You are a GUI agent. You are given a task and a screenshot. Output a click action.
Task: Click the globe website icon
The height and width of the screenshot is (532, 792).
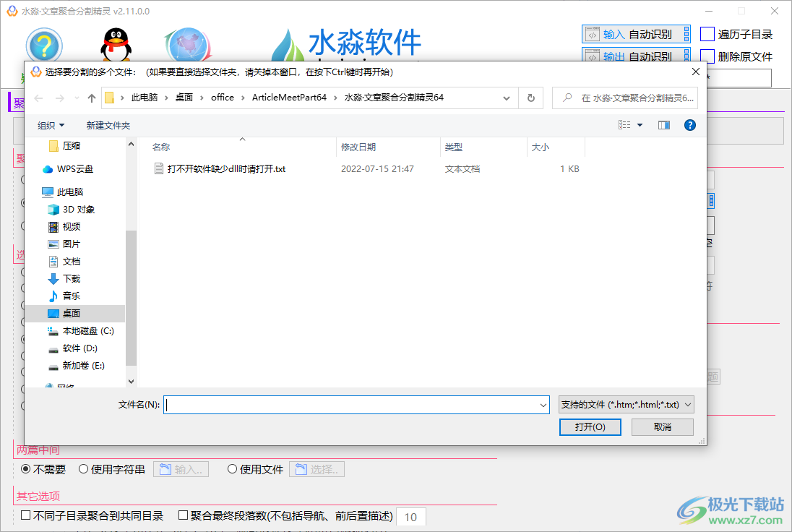[188, 45]
